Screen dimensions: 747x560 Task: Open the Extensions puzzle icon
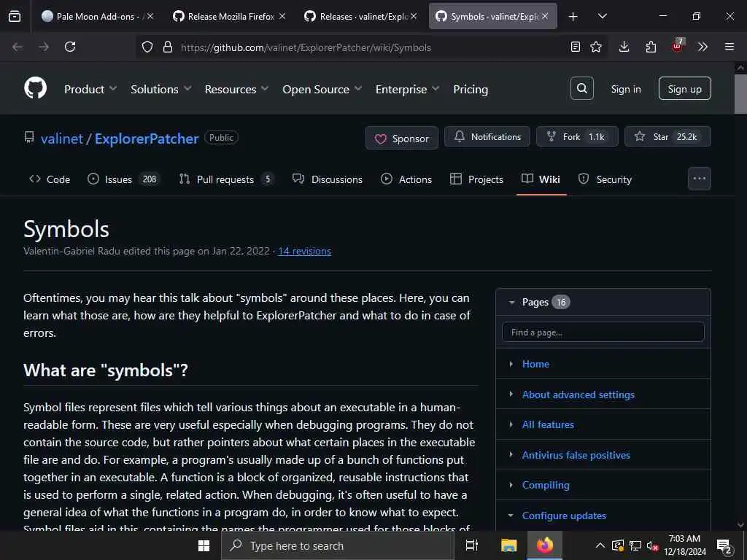(651, 47)
